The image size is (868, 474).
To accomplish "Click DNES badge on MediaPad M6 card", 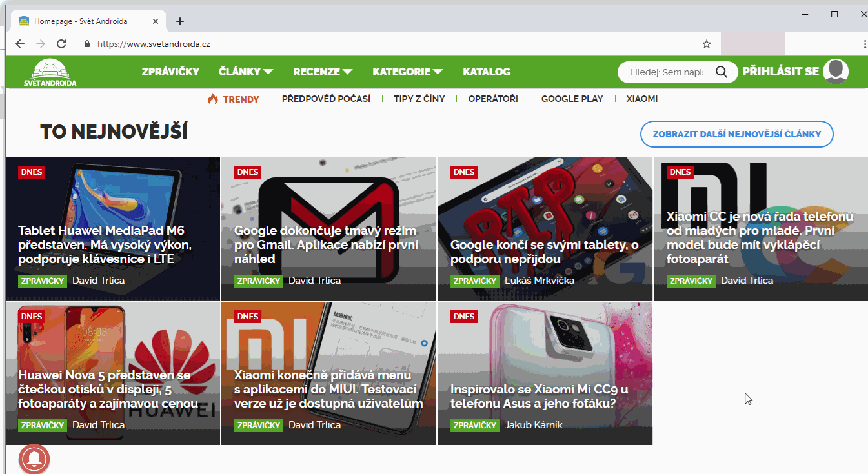I will [32, 172].
